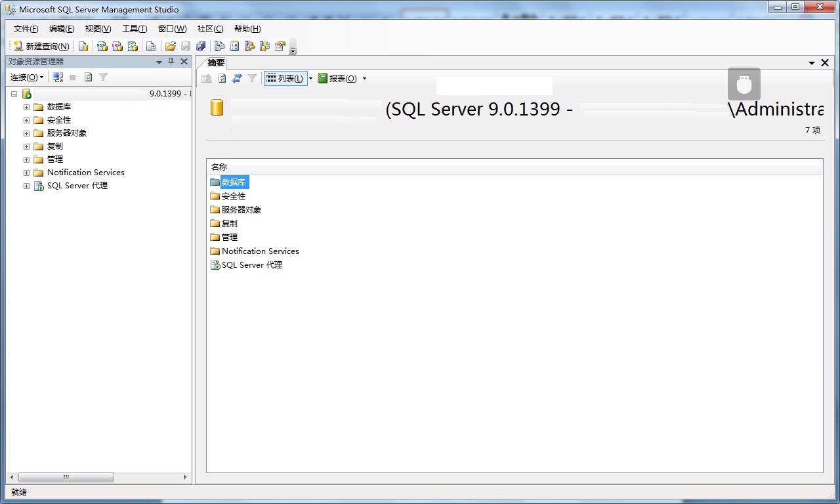Select 数据库 folder in summary list
This screenshot has height=504, width=840.
pyautogui.click(x=234, y=182)
